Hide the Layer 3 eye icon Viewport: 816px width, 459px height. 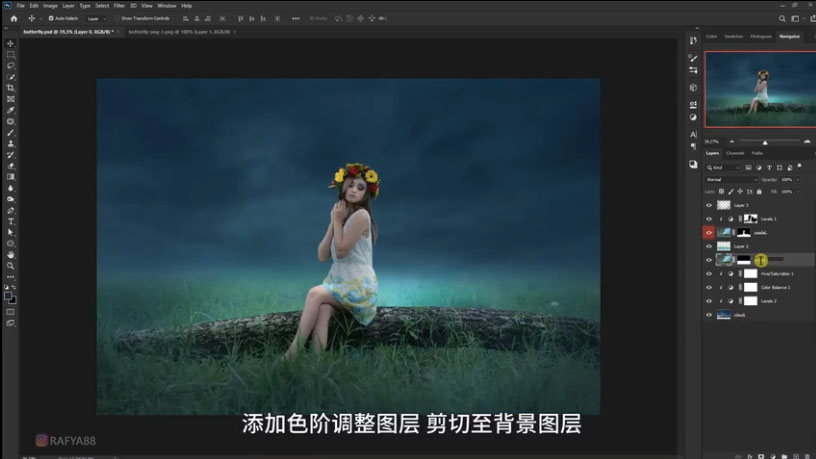(x=709, y=205)
